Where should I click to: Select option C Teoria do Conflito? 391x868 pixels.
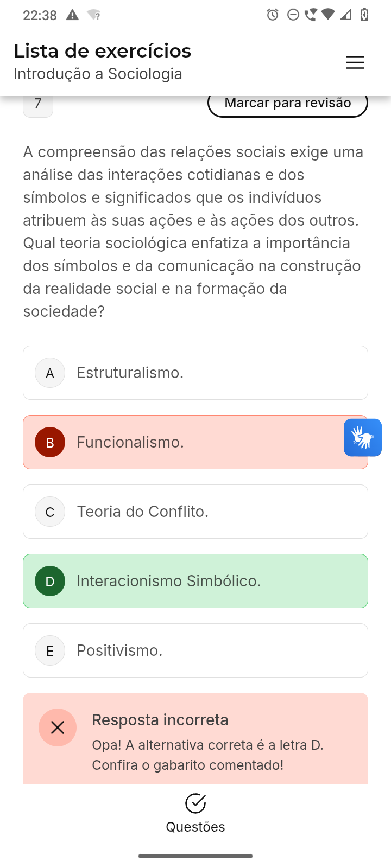tap(195, 512)
